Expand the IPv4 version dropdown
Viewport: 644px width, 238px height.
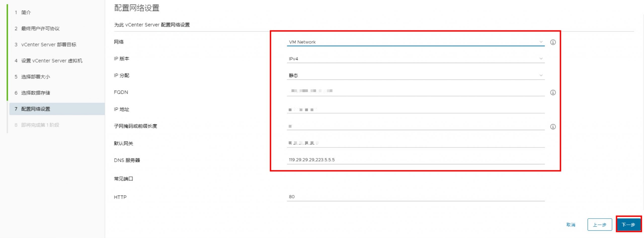(x=415, y=59)
